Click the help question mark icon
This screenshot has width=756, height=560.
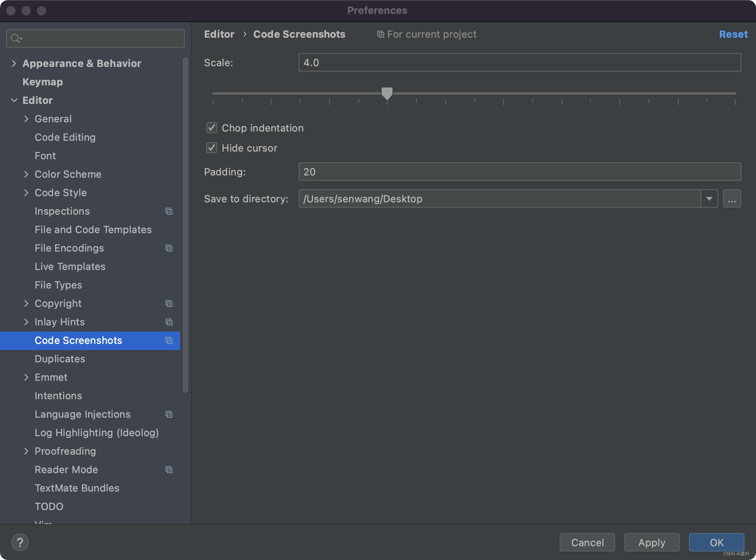[x=20, y=542]
